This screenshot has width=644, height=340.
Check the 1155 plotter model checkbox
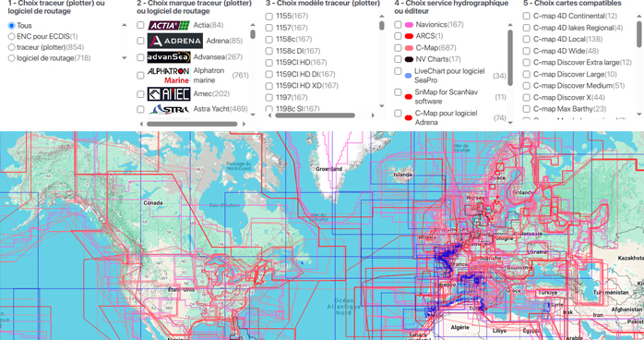tap(269, 17)
